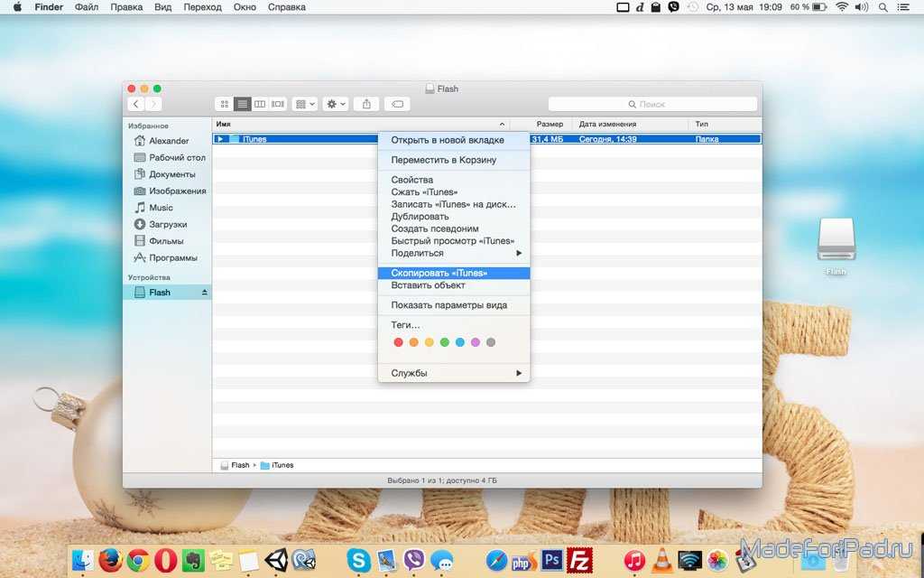The width and height of the screenshot is (924, 578).
Task: Open Изображения in sidebar
Action: coord(170,191)
